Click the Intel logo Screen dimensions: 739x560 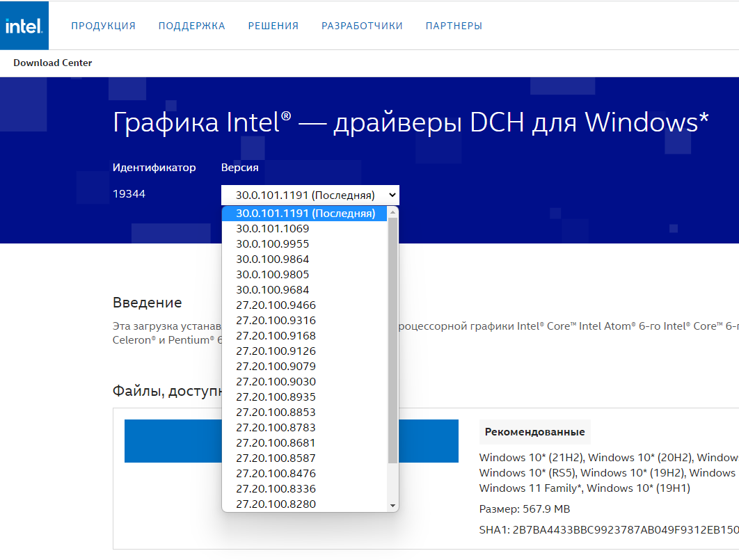point(24,26)
